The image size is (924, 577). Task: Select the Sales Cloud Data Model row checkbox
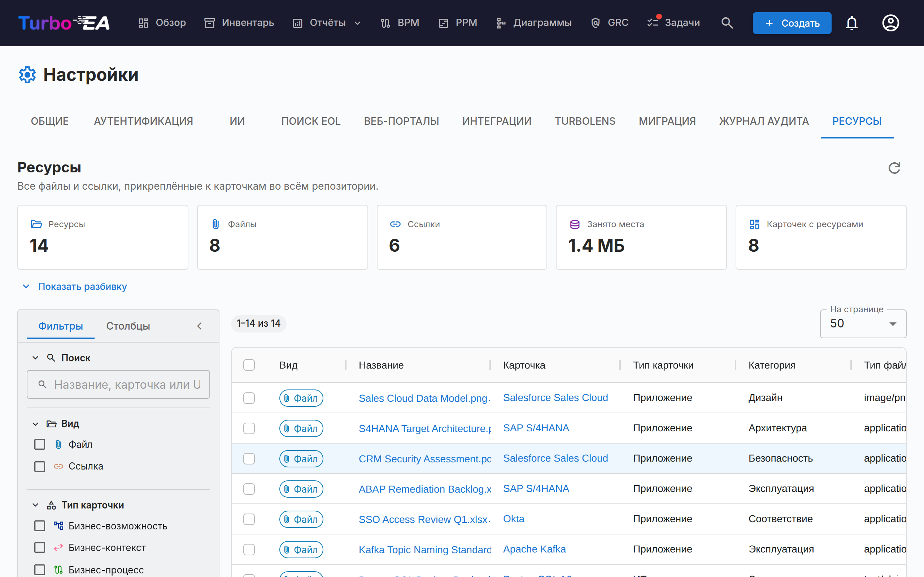pos(249,398)
